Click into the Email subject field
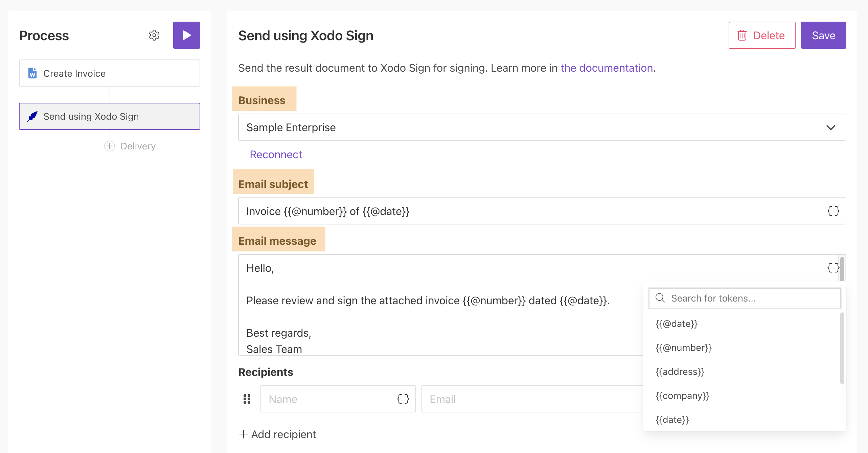The image size is (868, 453). pyautogui.click(x=542, y=211)
